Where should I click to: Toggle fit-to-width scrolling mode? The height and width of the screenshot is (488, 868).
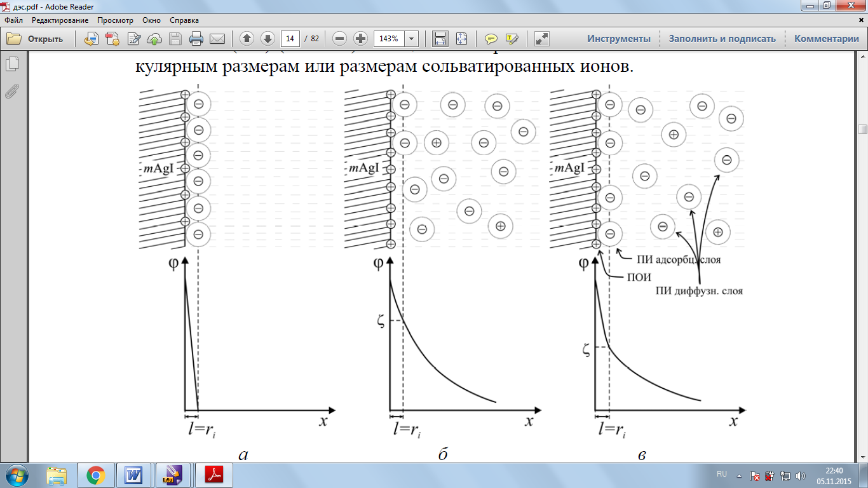click(440, 39)
